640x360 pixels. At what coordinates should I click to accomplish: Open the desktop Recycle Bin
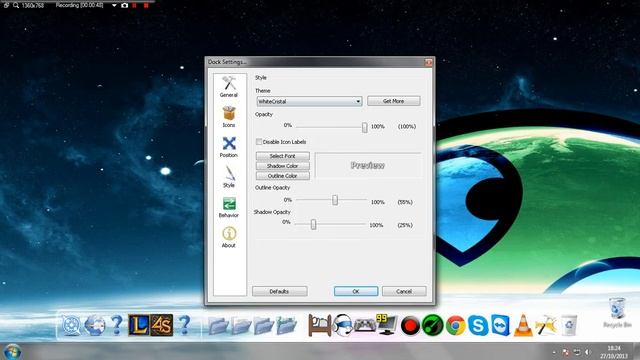pos(617,312)
